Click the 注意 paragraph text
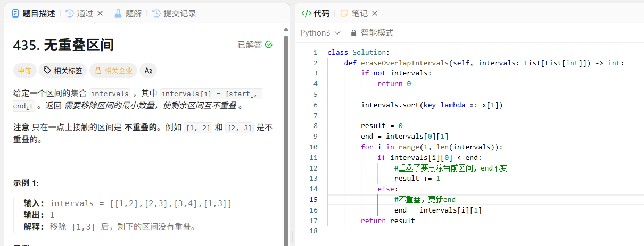 [143, 133]
